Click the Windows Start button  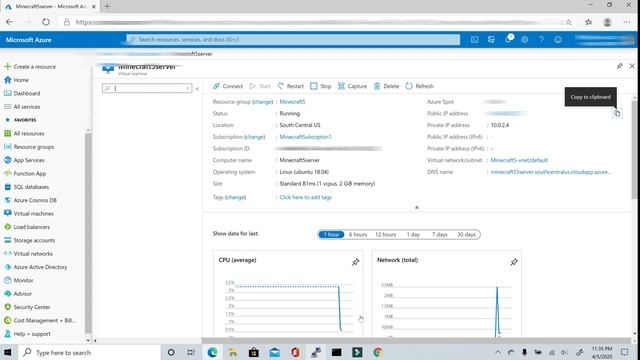click(8, 352)
